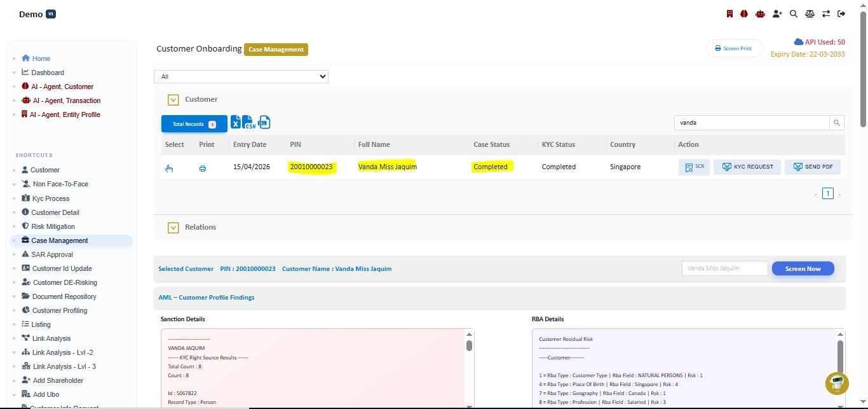This screenshot has height=409, width=868.
Task: Click the hand select icon for Vanda Miss Jaquim
Action: [169, 169]
